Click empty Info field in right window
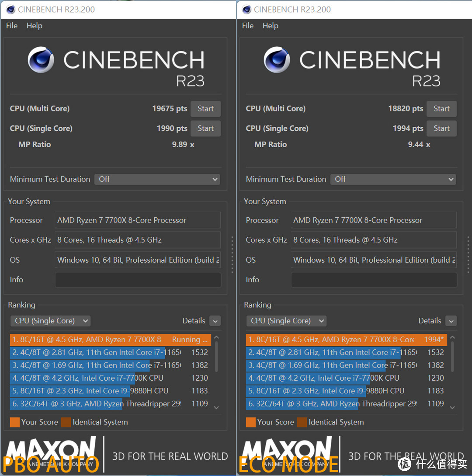The width and height of the screenshot is (472, 476). [374, 280]
